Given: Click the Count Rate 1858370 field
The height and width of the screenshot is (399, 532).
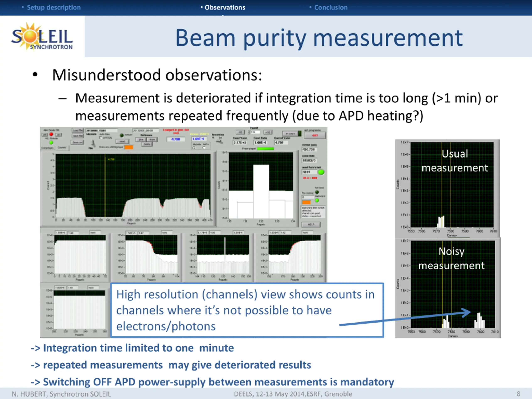Looking at the screenshot, I should point(309,160).
